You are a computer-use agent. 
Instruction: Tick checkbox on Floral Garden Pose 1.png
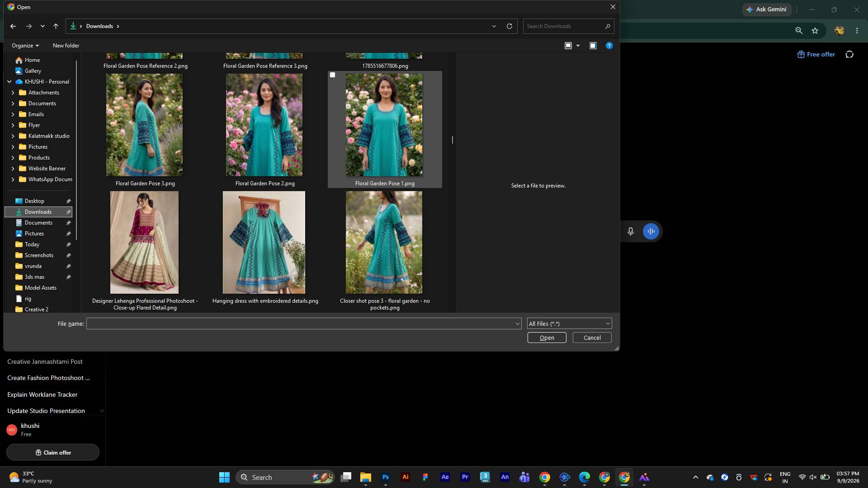tap(333, 75)
